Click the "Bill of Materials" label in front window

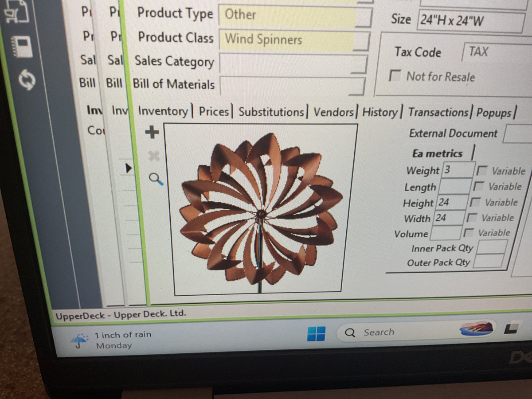173,84
